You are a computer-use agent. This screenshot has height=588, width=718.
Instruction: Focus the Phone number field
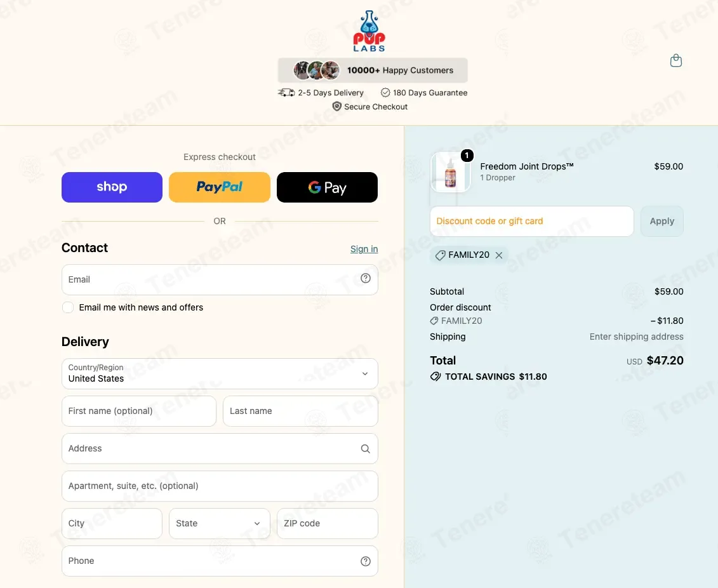[x=220, y=561]
